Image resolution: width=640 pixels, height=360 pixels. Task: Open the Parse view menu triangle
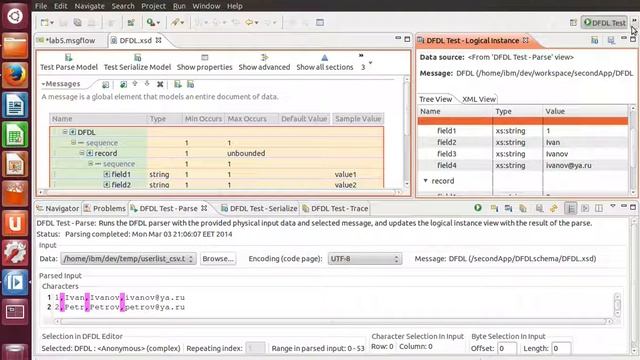pyautogui.click(x=613, y=207)
